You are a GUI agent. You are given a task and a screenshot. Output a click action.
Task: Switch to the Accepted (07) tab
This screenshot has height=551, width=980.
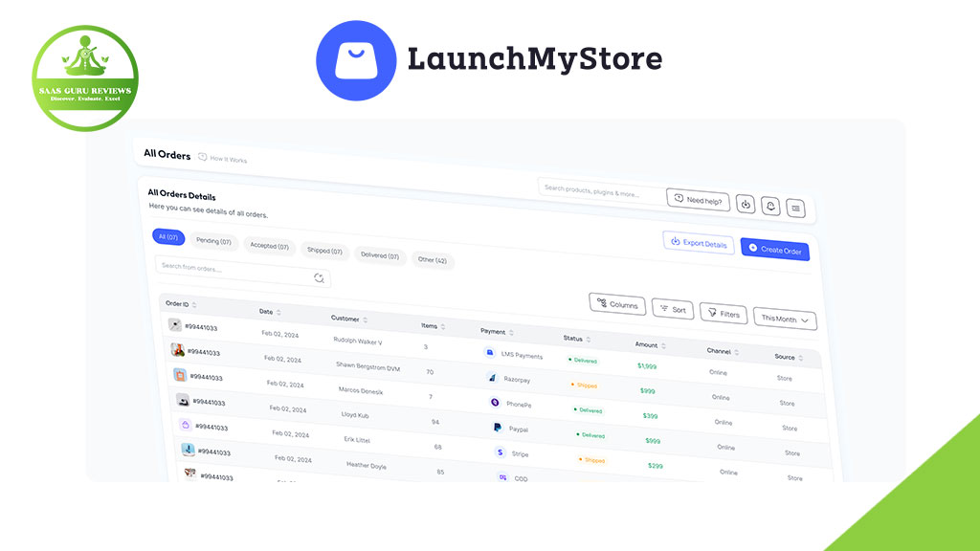(x=269, y=246)
